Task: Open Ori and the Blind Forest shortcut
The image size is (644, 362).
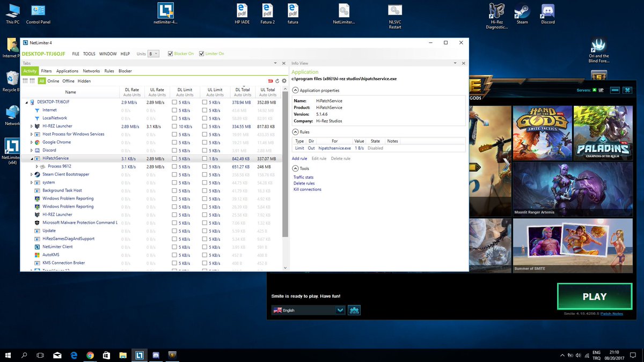Action: tap(598, 50)
